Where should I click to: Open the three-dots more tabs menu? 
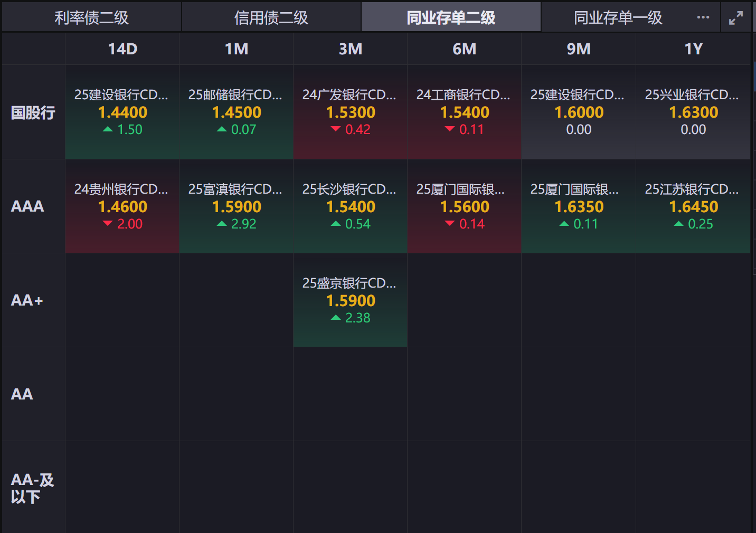click(703, 17)
